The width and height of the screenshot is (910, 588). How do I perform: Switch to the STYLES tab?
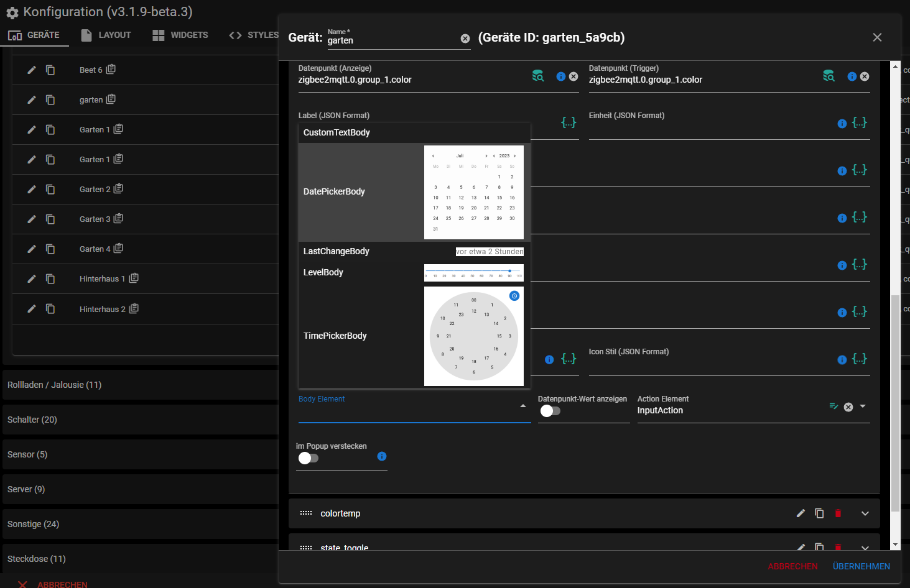click(x=254, y=35)
